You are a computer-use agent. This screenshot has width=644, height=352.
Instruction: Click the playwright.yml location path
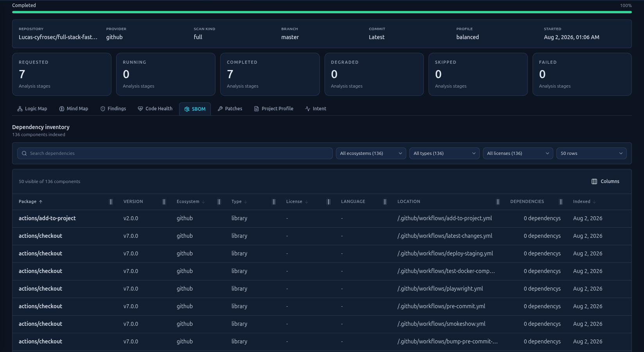tap(440, 289)
